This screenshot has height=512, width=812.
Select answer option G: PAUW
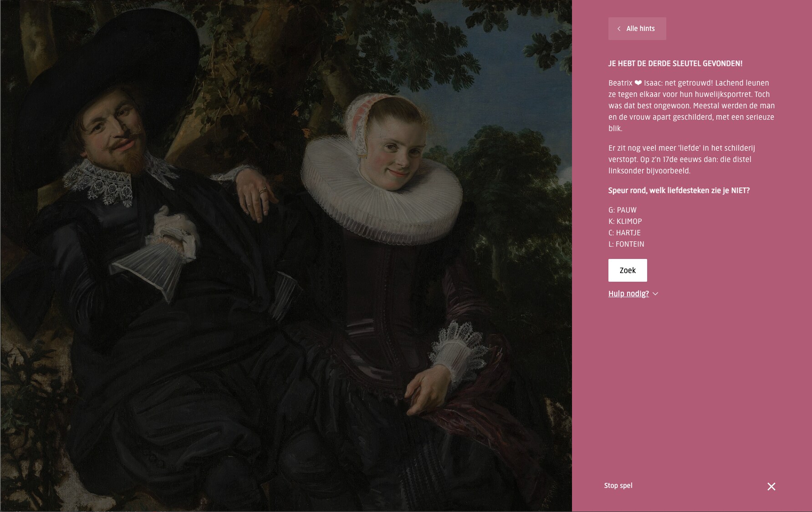[x=623, y=210]
